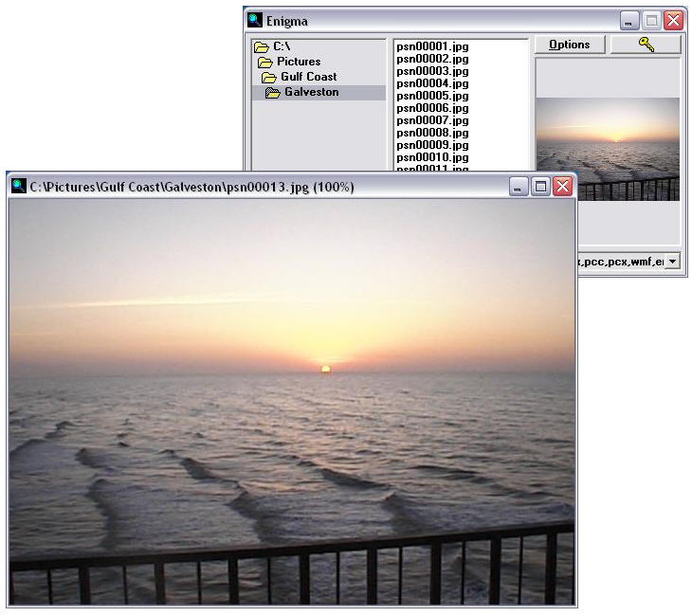Viewport: 692px width, 616px height.
Task: Click the psn00013.jpg window title bar
Action: point(292,186)
